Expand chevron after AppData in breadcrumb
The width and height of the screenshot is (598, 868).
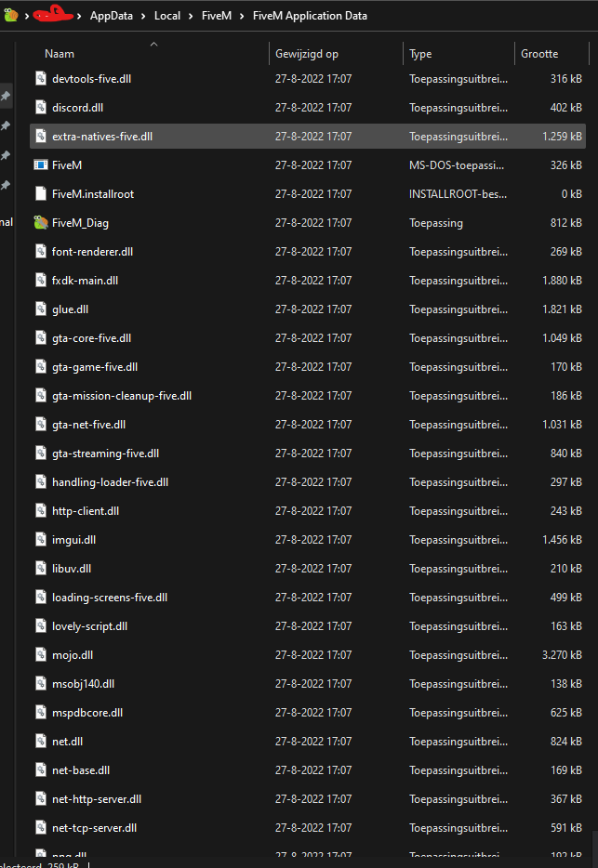[x=143, y=16]
